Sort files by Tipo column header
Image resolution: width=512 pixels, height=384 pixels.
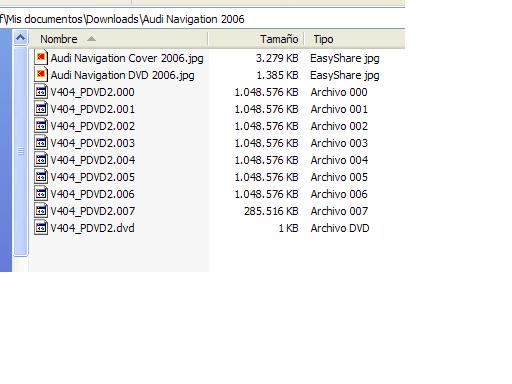click(355, 39)
